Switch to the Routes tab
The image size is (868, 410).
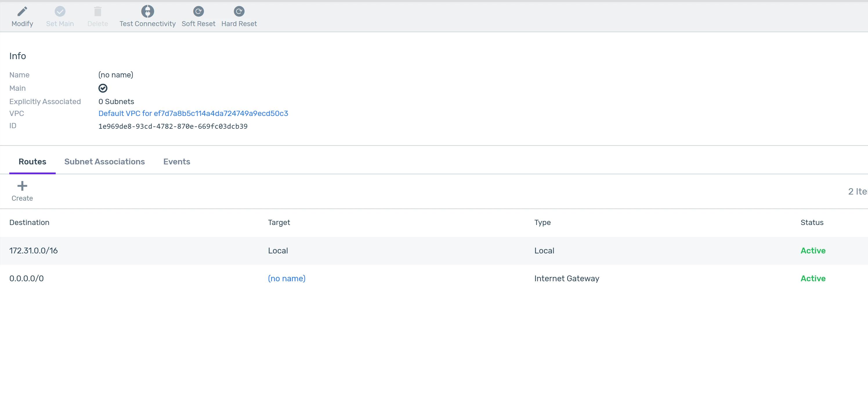[32, 162]
